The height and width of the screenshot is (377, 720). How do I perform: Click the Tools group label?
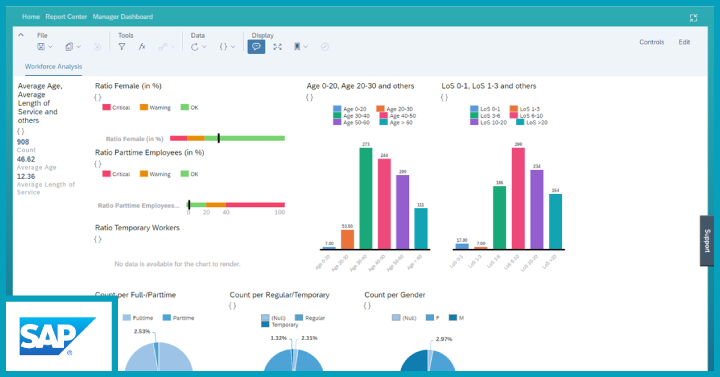pyautogui.click(x=126, y=35)
